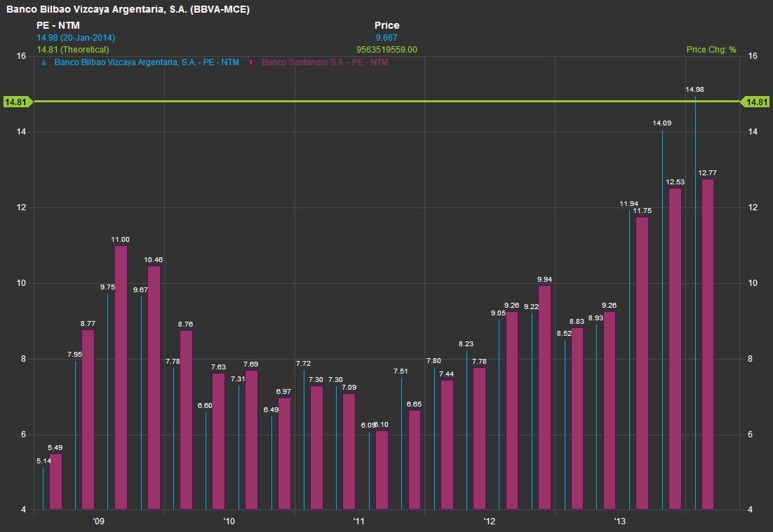Click the Price Chg: % label
Image resolution: width=773 pixels, height=532 pixels.
coord(711,50)
